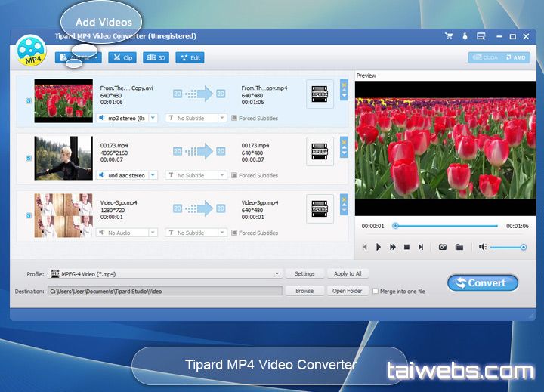Open the snapshot folder icon
This screenshot has height=392, width=544.
coord(459,247)
